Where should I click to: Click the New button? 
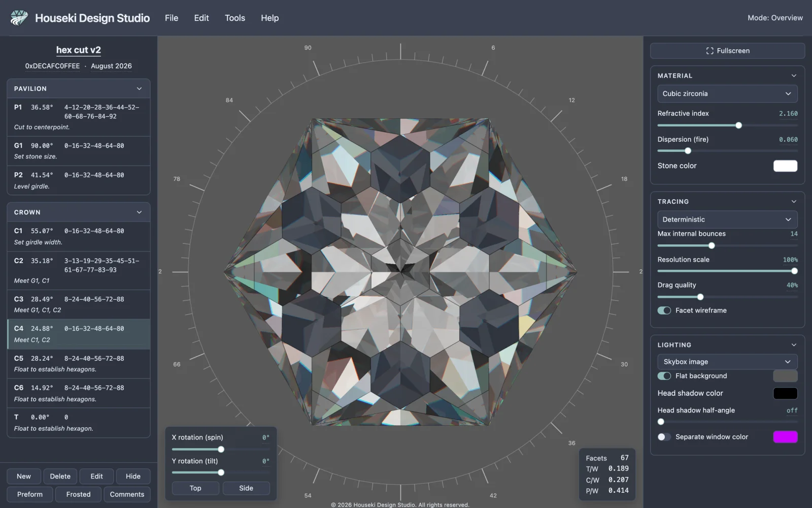tap(24, 477)
